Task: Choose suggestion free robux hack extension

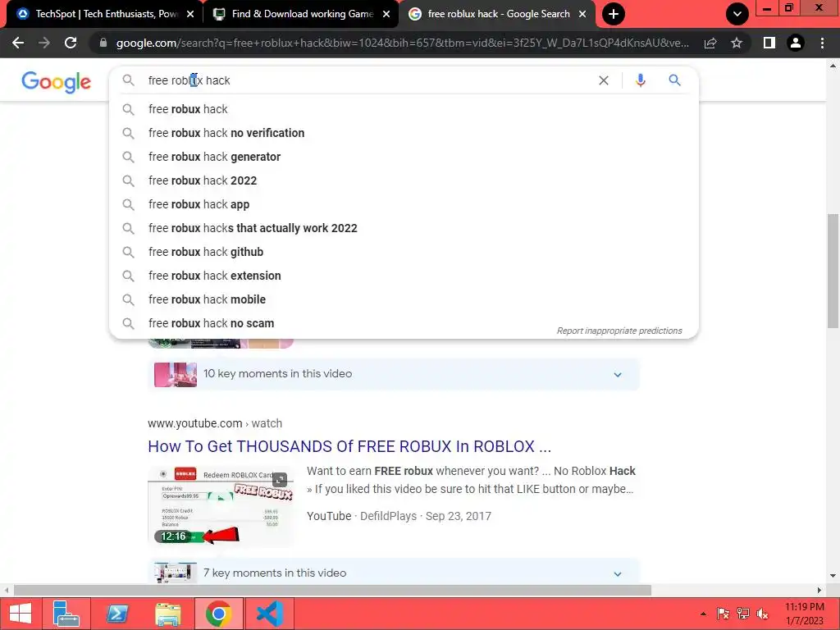Action: [x=404, y=276]
